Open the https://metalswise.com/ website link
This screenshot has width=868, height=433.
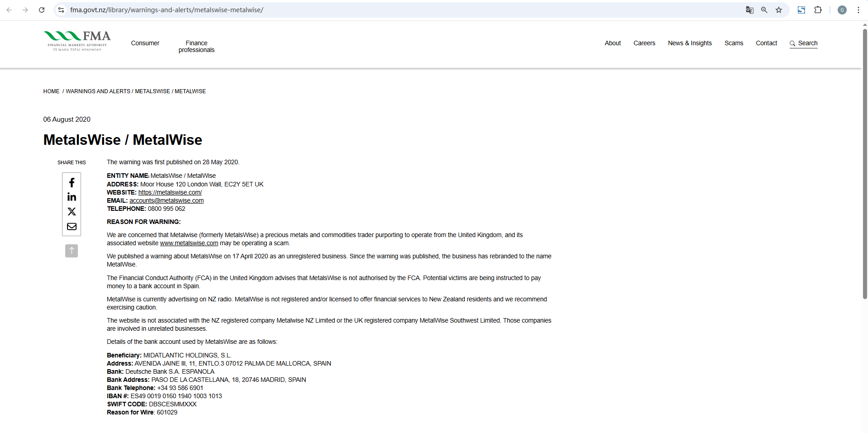coord(170,192)
